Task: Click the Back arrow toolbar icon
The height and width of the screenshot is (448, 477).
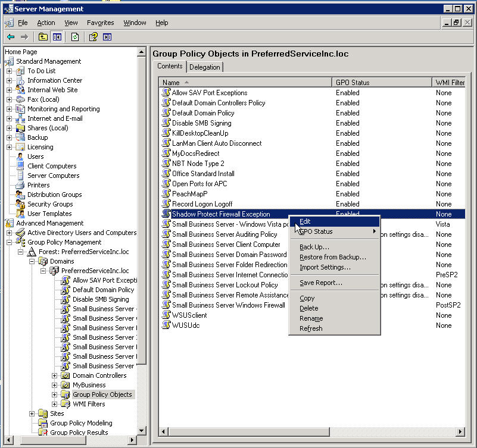Action: [11, 37]
